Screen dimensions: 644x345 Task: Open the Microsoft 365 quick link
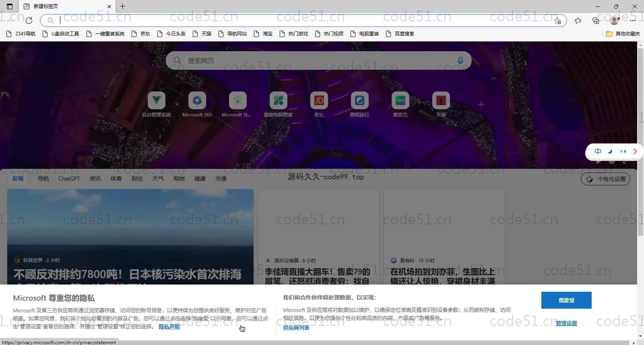coord(197,105)
